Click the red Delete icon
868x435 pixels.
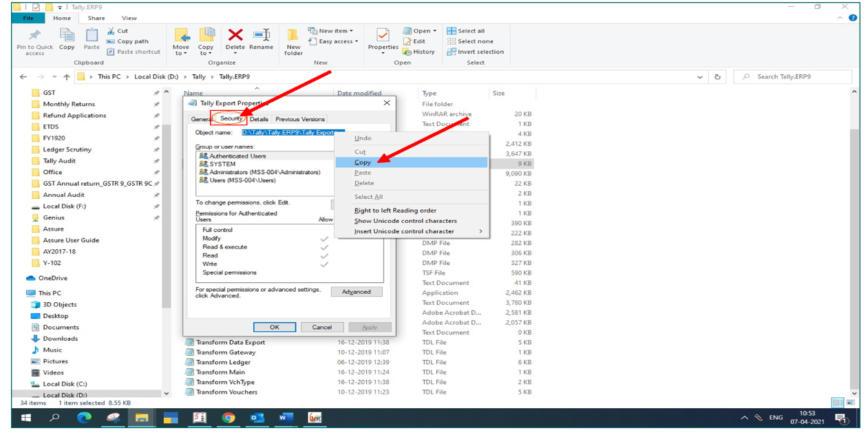(x=235, y=34)
